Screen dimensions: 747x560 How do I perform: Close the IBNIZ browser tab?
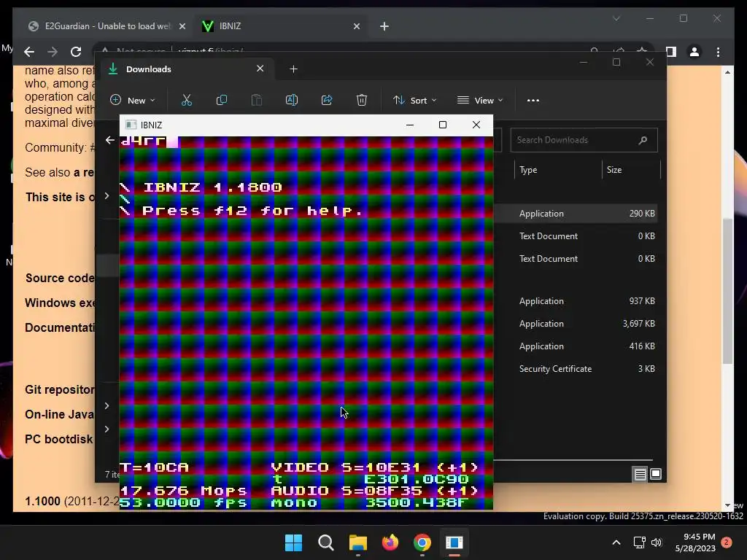[x=356, y=26]
